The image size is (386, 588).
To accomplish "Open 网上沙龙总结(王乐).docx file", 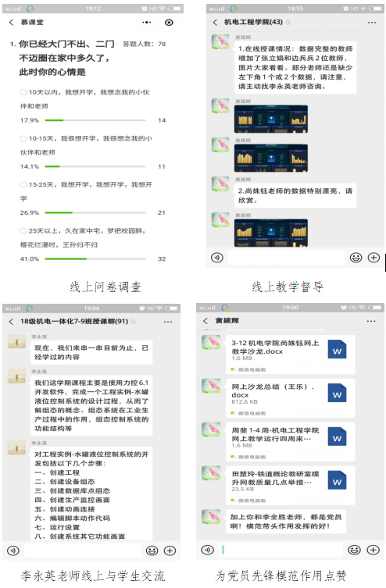I will coord(290,398).
